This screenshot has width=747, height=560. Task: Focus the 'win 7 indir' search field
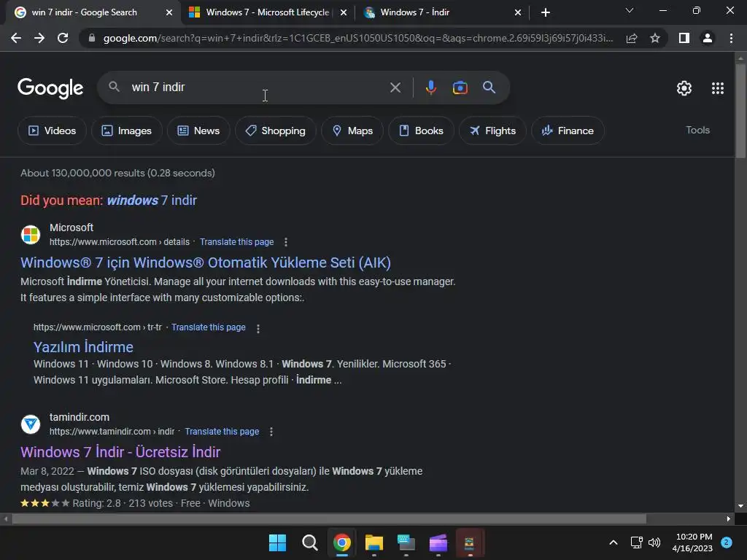258,87
